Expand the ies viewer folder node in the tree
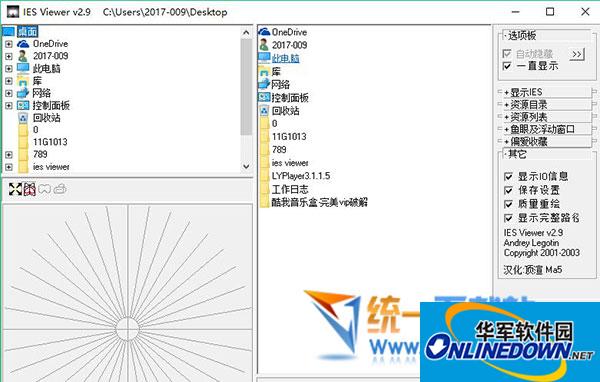600x382 pixels. pos(9,167)
